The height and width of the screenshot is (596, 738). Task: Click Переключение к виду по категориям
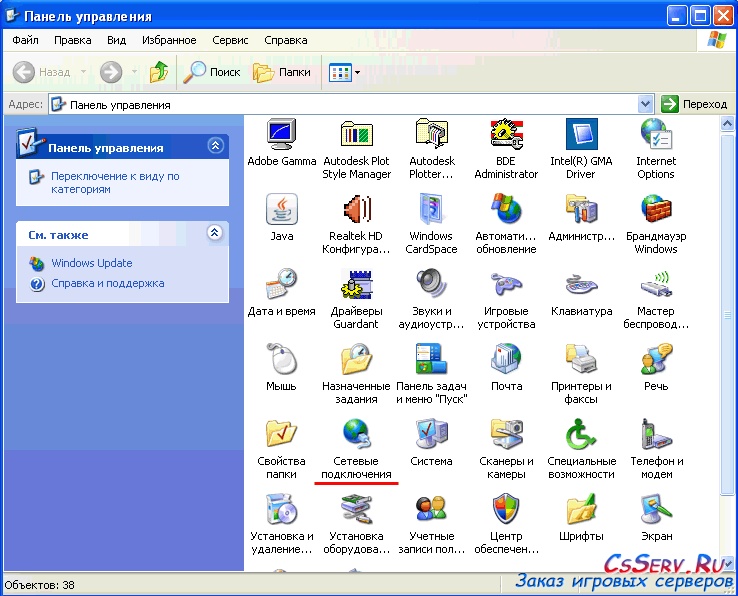pyautogui.click(x=115, y=183)
